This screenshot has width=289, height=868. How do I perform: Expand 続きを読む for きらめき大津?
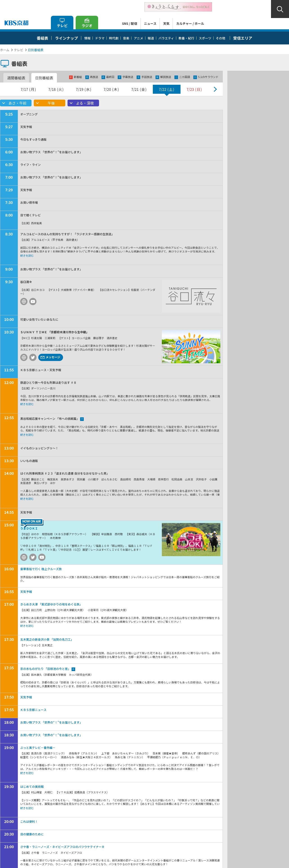(x=27, y=626)
